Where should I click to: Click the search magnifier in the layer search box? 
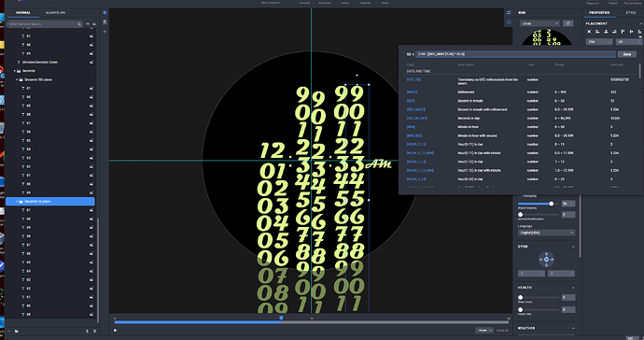(79, 24)
